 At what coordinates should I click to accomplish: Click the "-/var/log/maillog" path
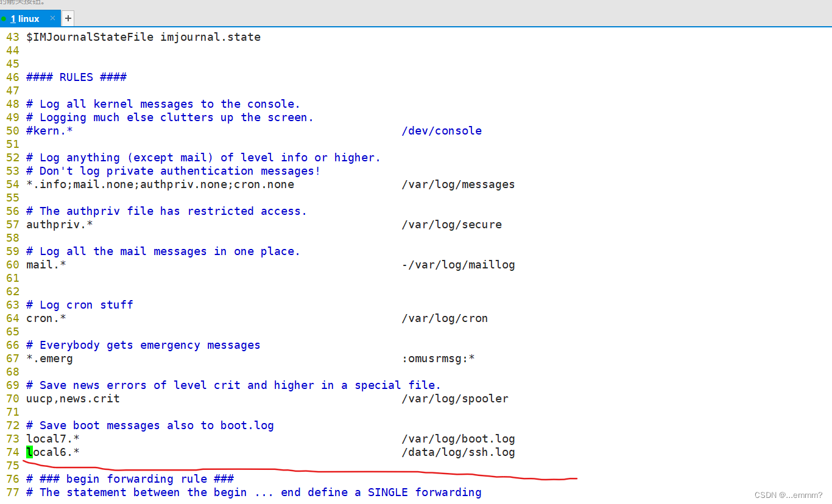point(458,265)
